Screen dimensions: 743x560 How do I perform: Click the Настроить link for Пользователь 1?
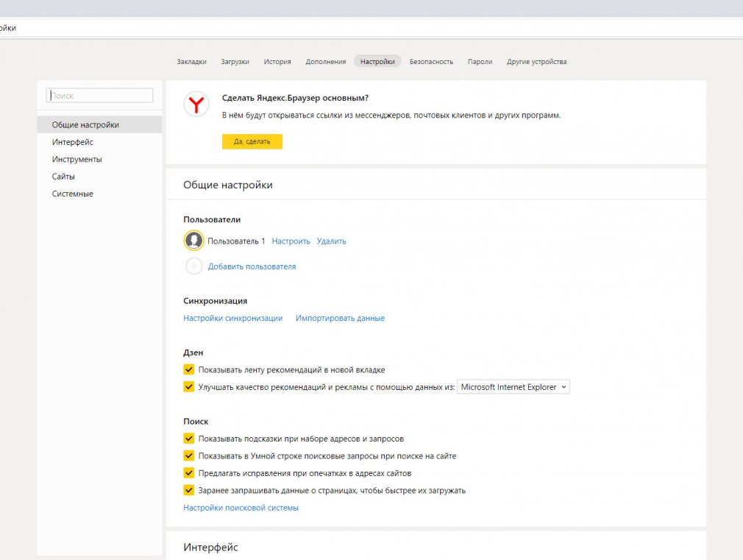click(x=291, y=241)
